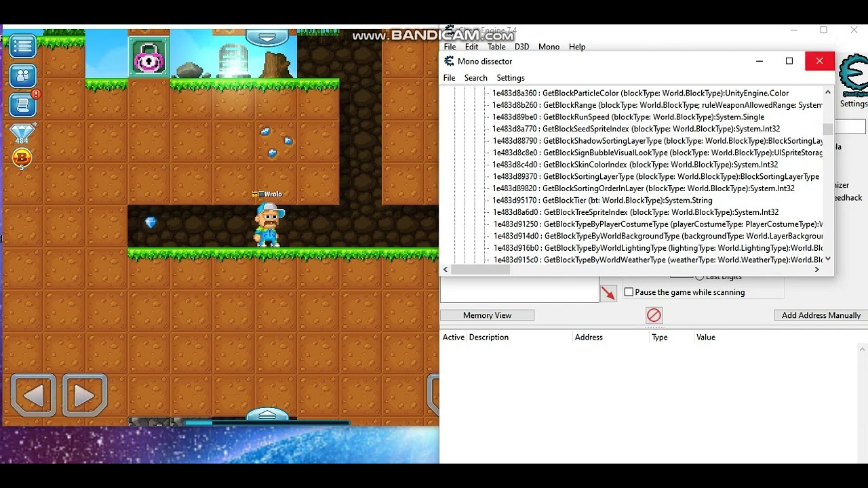Tap the orange byte coin icon
Viewport: 868px width, 488px height.
[x=22, y=158]
